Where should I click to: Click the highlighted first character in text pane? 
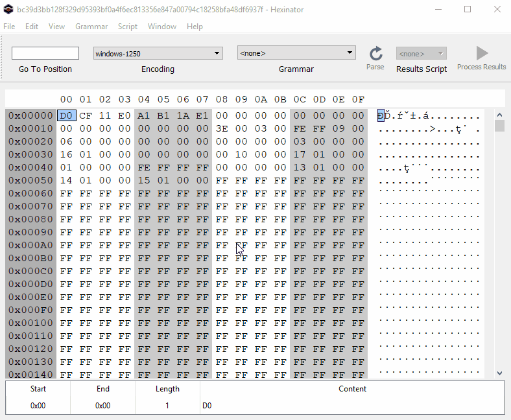381,115
